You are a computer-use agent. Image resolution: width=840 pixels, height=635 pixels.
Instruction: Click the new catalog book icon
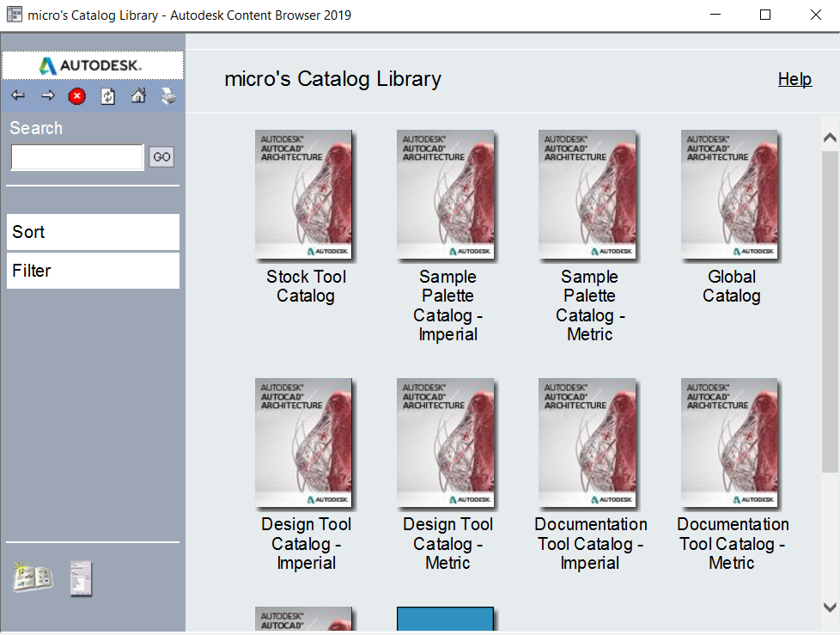pos(33,577)
